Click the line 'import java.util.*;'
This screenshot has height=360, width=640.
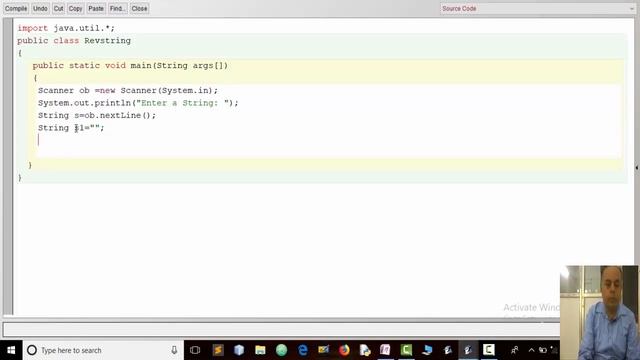(x=66, y=28)
